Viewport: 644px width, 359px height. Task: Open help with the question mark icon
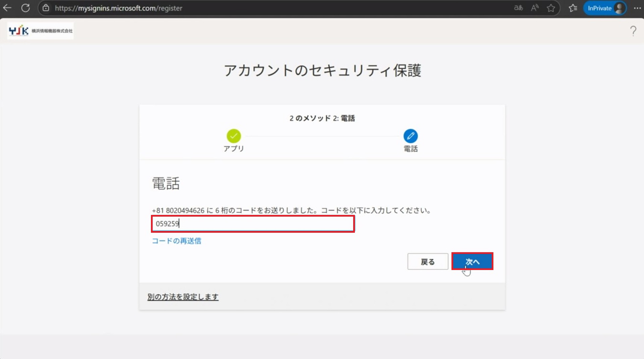(633, 31)
